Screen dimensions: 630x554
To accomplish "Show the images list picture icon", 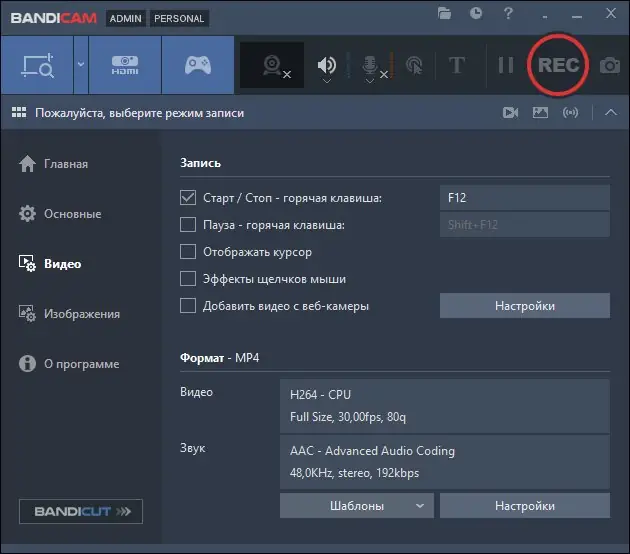I will pos(540,112).
